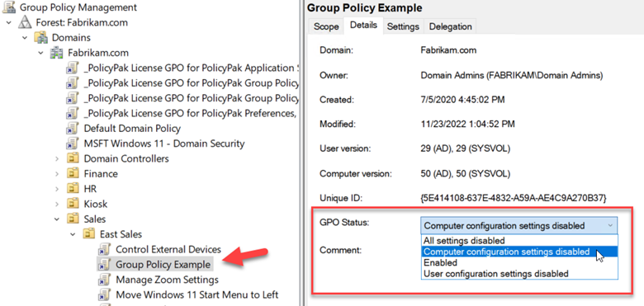Collapse the Sales OU

tap(57, 219)
